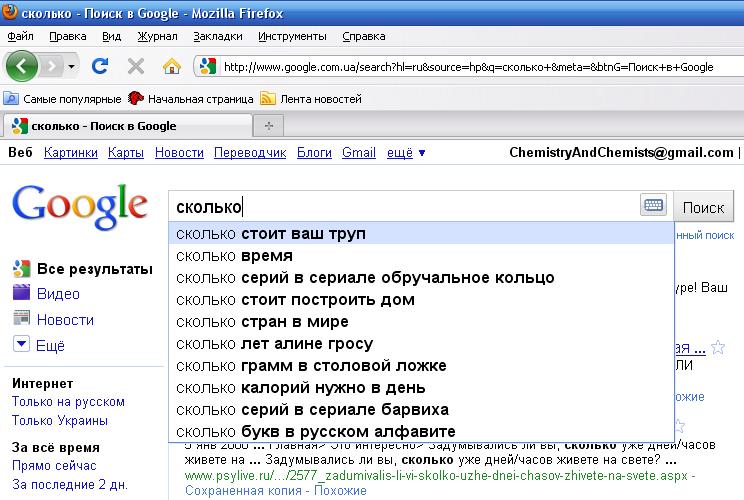Expand the Ещё options in sidebar
The height and width of the screenshot is (500, 744).
tap(50, 345)
